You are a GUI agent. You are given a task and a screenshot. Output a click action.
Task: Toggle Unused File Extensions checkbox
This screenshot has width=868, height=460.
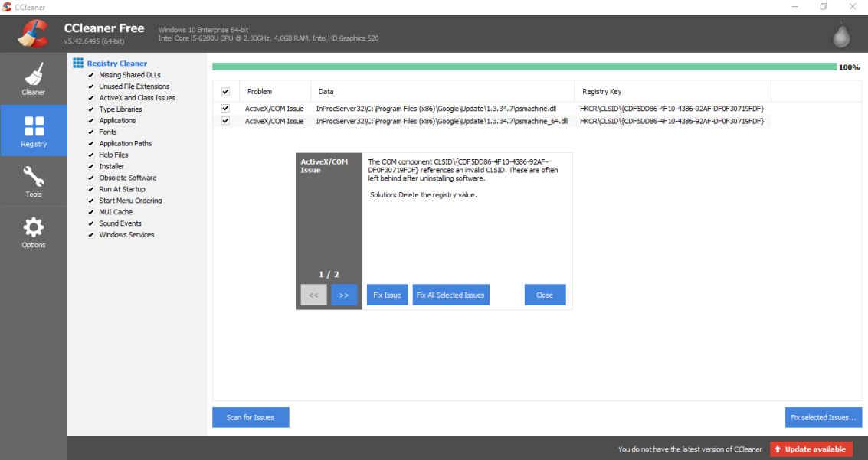(91, 86)
